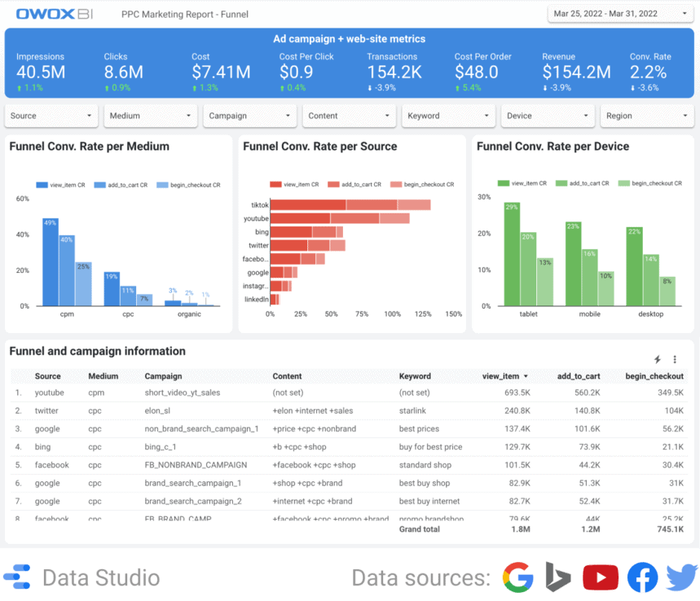Click green add_to_cart CR legend swatch in Device chart

[561, 183]
